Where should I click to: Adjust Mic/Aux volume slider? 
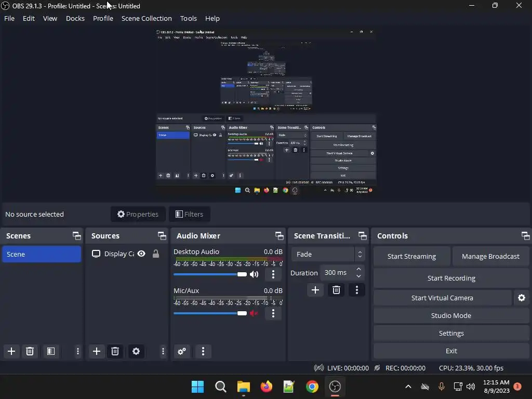tap(210, 313)
